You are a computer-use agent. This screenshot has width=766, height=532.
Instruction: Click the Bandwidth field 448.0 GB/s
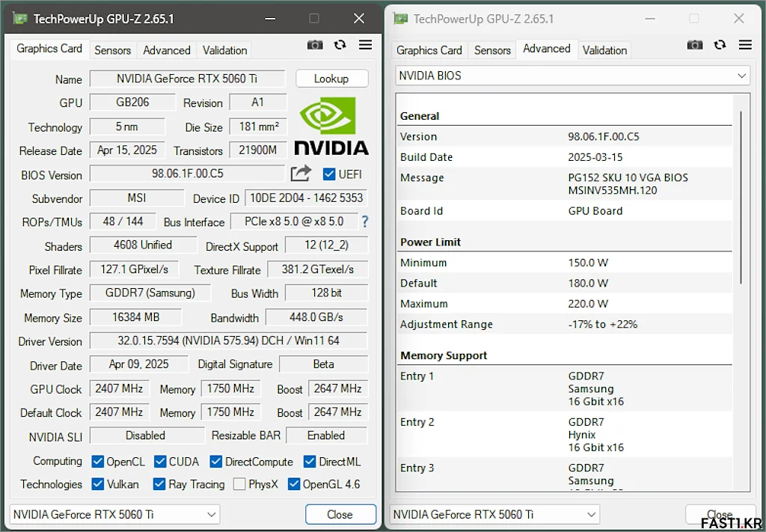316,317
